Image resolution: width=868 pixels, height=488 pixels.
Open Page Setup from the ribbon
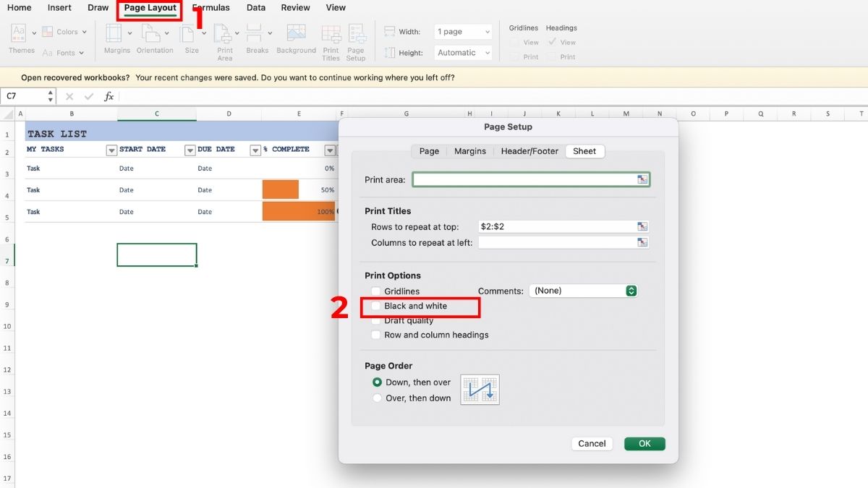click(x=357, y=35)
